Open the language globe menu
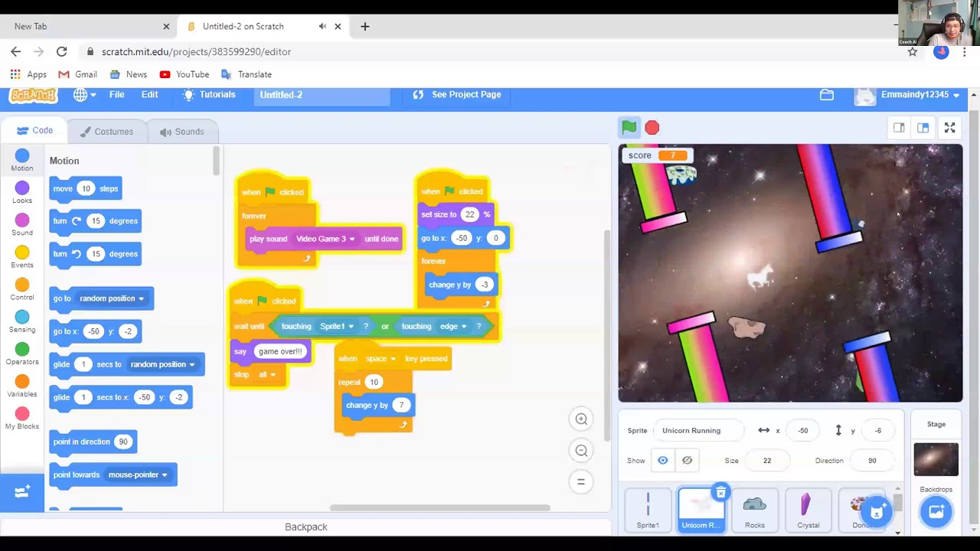 [84, 95]
